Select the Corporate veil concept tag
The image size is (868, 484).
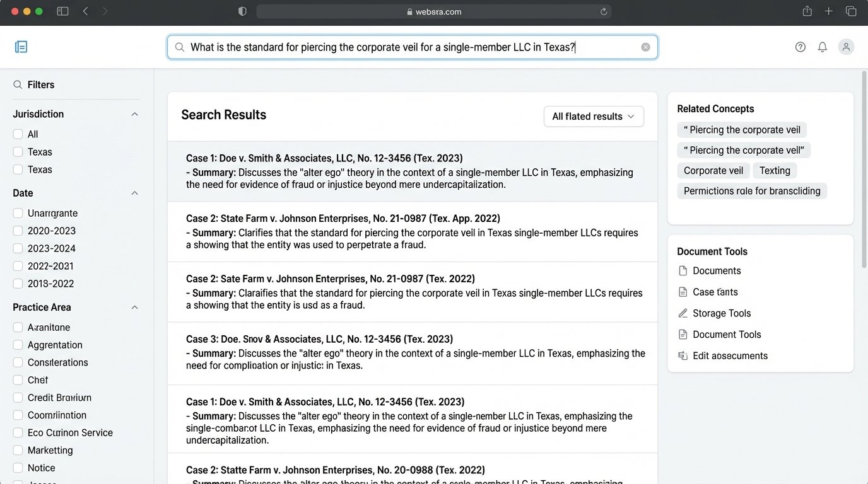(x=713, y=171)
